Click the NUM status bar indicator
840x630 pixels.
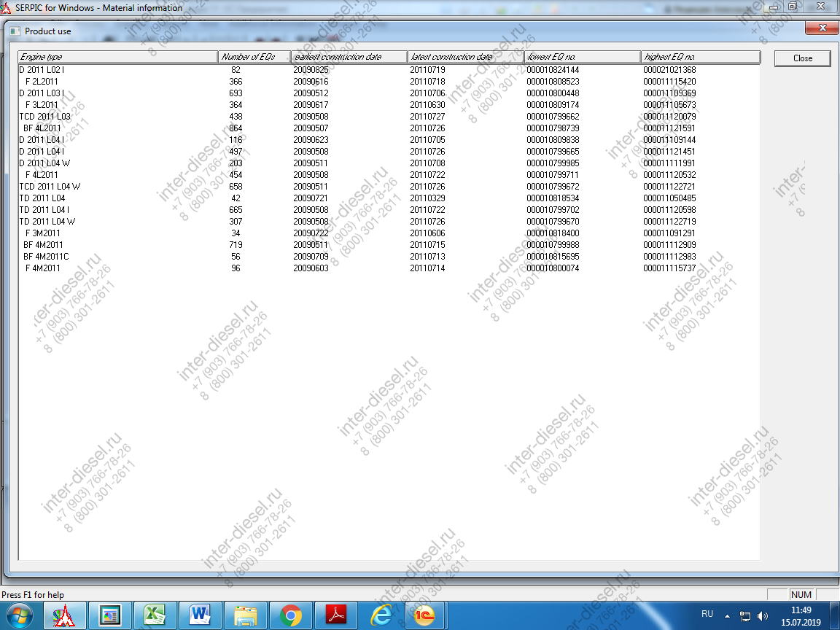801,595
